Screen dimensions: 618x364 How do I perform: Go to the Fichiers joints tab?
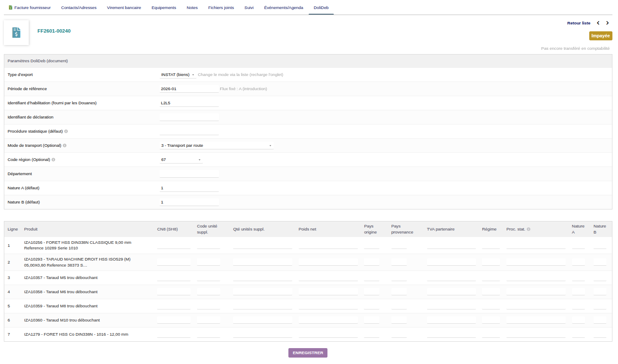pyautogui.click(x=221, y=8)
